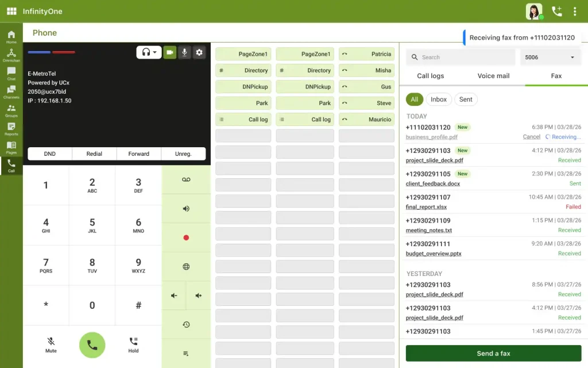
Task: Click the voicemail icon beside the keypad
Action: click(186, 179)
